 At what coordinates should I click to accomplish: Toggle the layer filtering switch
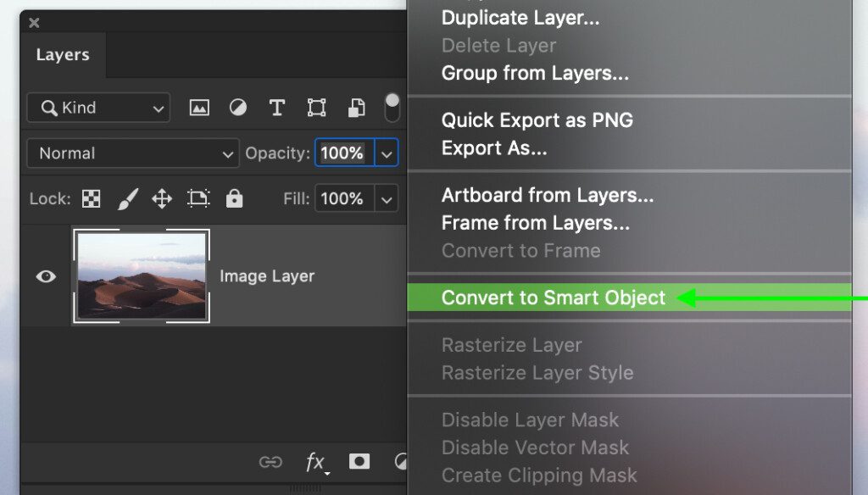tap(392, 108)
